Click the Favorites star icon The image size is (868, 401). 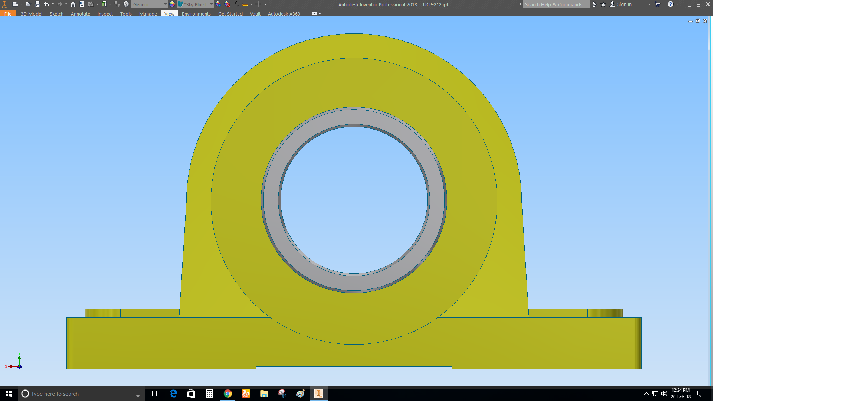[603, 4]
